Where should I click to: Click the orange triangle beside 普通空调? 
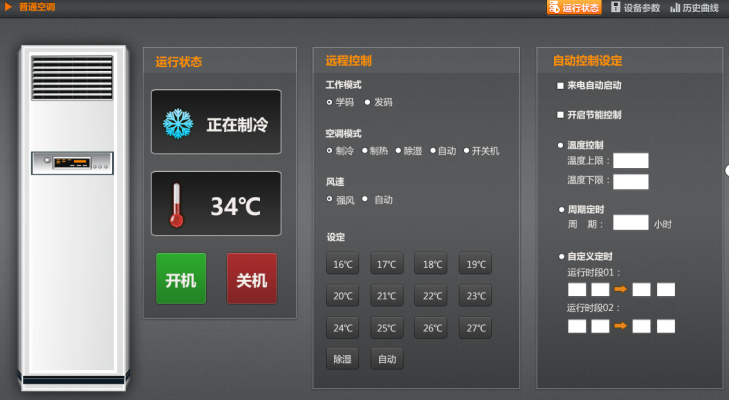pos(8,7)
